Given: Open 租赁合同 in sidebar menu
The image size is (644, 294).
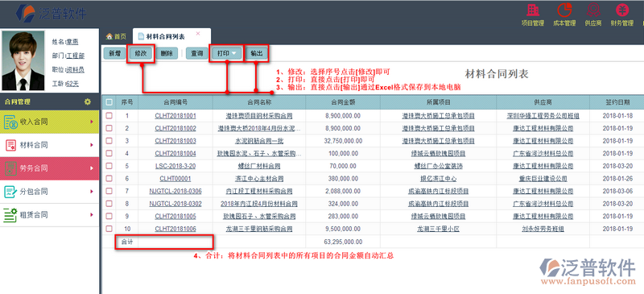Looking at the screenshot, I should [x=49, y=214].
